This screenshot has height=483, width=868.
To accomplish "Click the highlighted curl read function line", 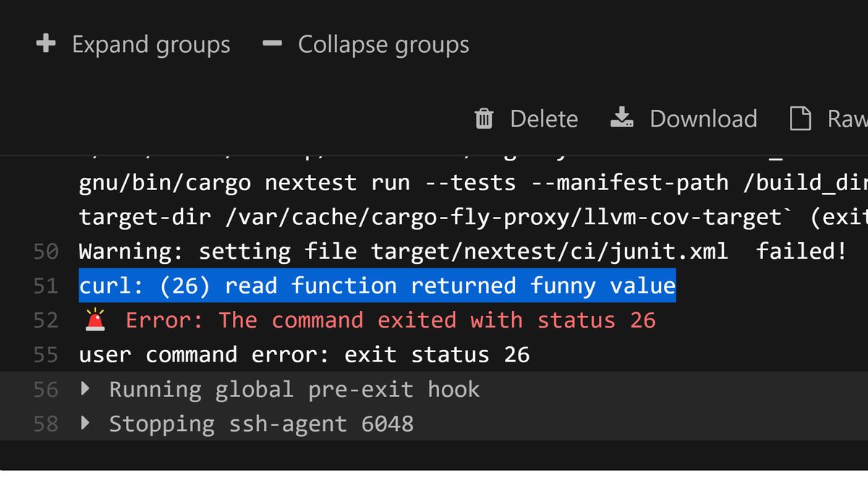I will (x=377, y=286).
